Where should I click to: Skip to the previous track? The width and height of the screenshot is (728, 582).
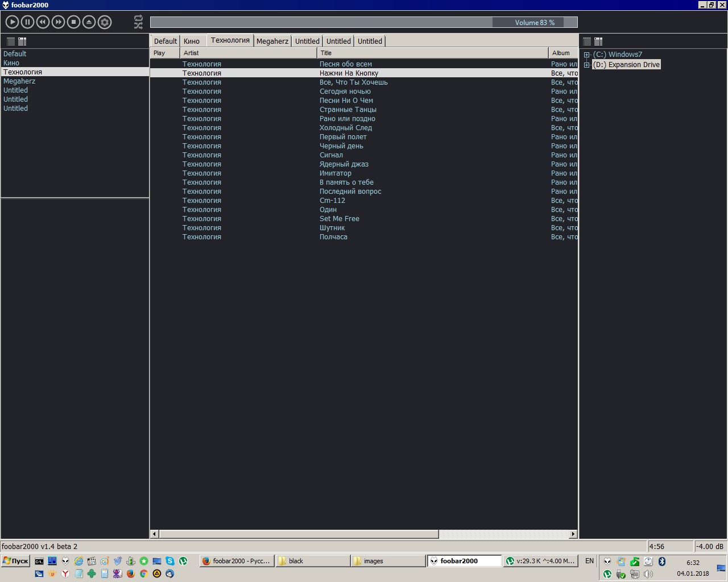pos(43,22)
